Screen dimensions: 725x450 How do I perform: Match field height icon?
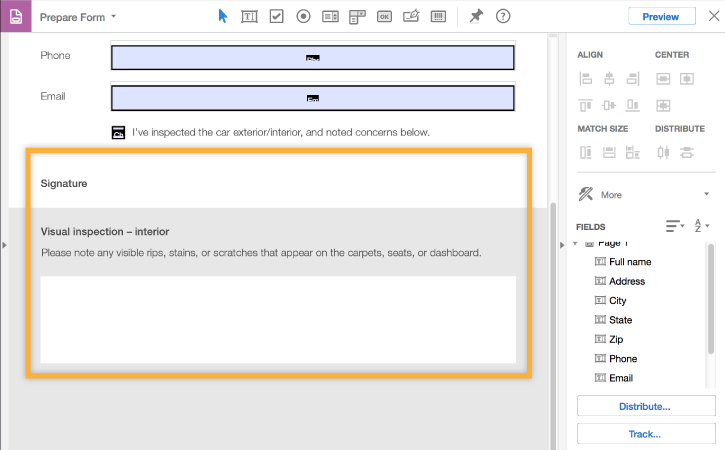click(x=585, y=152)
